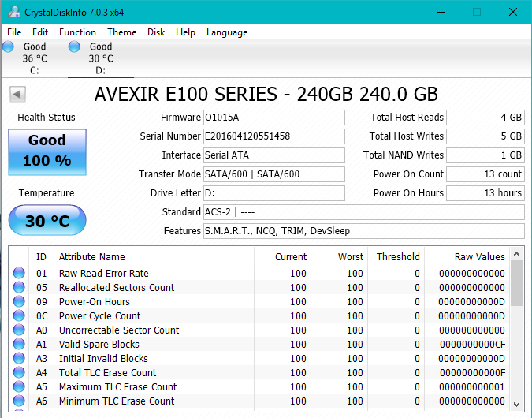This screenshot has height=418, width=532.
Task: Click the Serial Number field
Action: [x=274, y=136]
